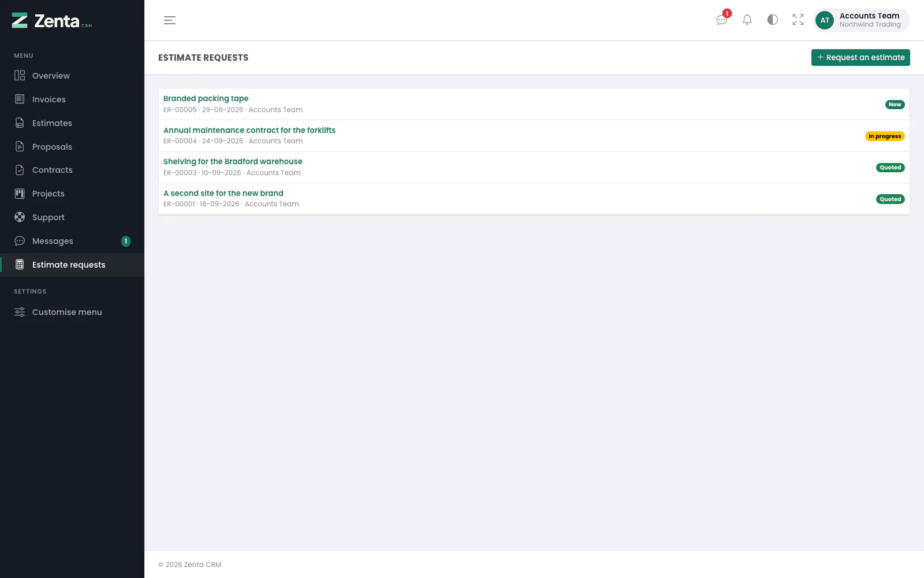
Task: Open A second site for the new brand
Action: 223,193
